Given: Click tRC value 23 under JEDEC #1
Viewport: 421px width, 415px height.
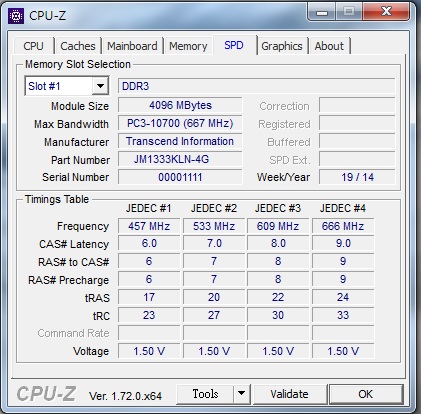Looking at the screenshot, I should pos(149,315).
